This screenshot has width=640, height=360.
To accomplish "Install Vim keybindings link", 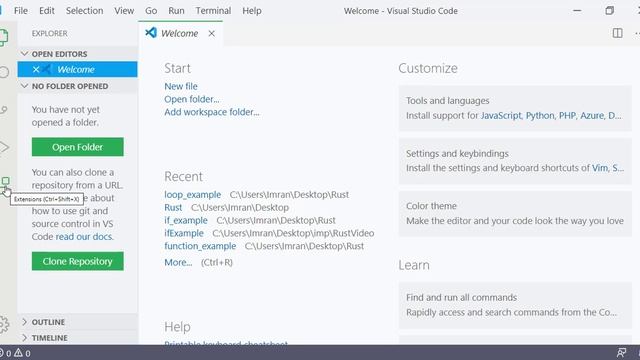I will 600,168.
